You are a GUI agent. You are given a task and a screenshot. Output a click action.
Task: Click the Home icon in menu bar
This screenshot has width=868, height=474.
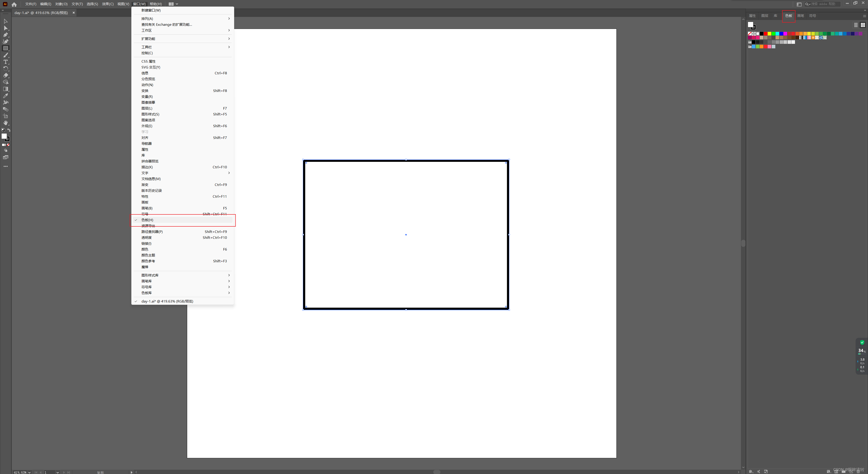point(14,4)
